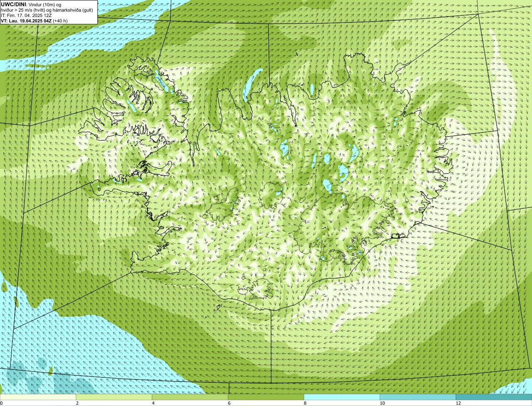Select the 6–8 m/s dark green scale segment
Viewport: 532px width, 406px height.
point(266,397)
